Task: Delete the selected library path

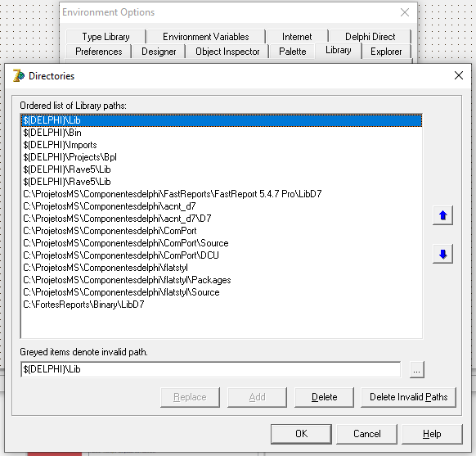Action: coord(324,397)
